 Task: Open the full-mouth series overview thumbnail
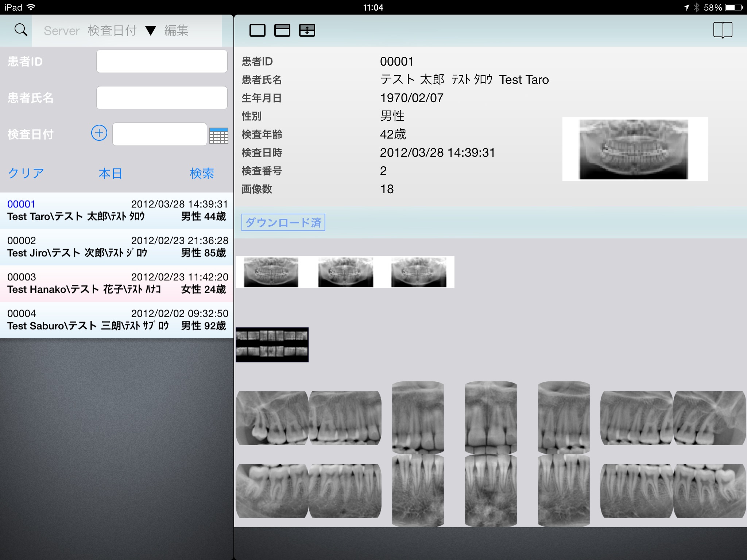tap(272, 345)
